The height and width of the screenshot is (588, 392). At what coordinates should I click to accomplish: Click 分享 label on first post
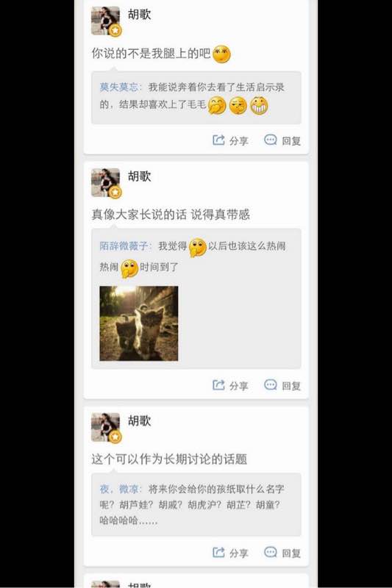tap(239, 141)
